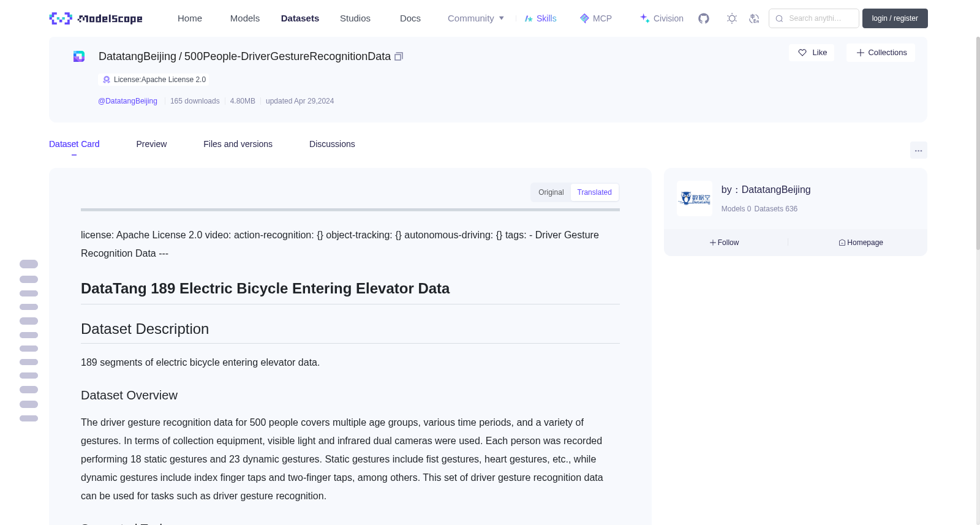Image resolution: width=980 pixels, height=525 pixels.
Task: Open the Datasets section
Action: [300, 18]
